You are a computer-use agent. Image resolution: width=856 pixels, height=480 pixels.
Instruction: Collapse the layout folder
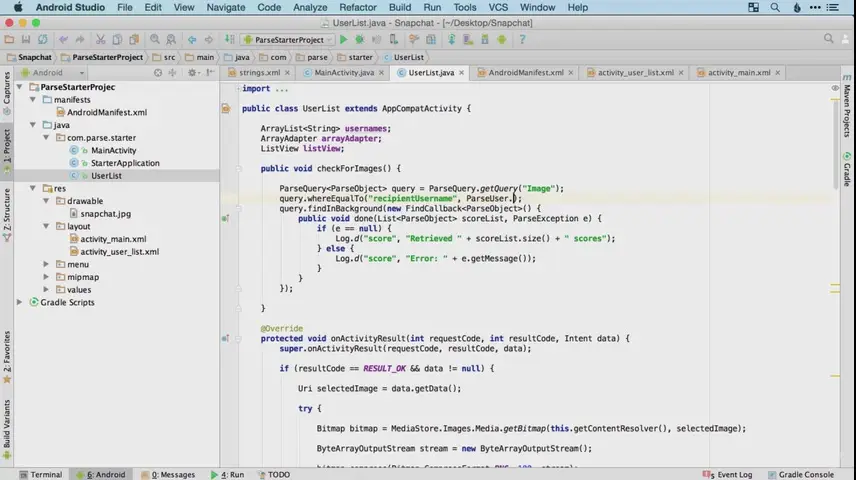[46, 226]
